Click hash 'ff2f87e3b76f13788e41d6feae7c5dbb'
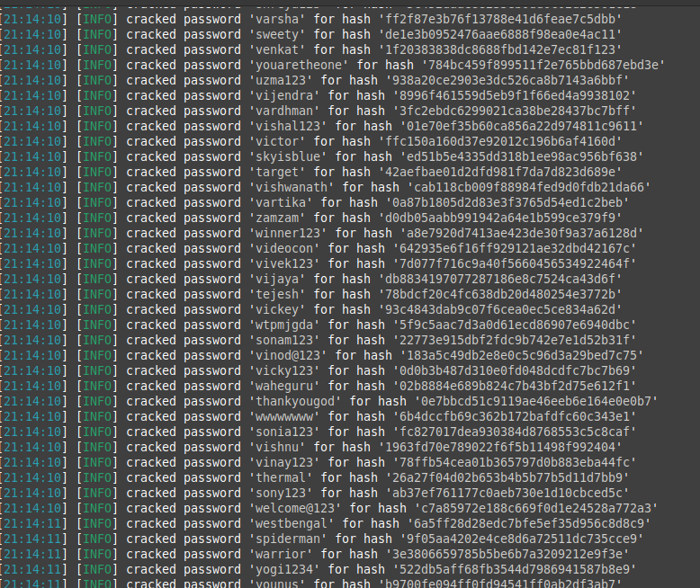Screen dimensions: 700x588 pyautogui.click(x=500, y=19)
